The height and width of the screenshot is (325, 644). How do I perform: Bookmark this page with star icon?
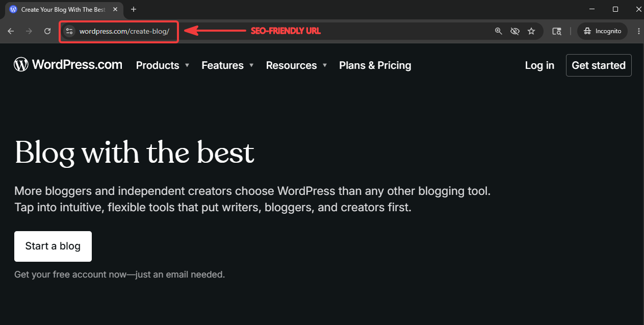tap(531, 31)
